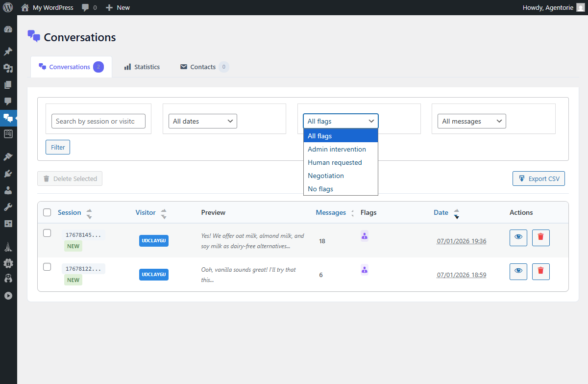Viewport: 588px width, 384px height.
Task: View the first conversation with the eye icon
Action: (518, 237)
